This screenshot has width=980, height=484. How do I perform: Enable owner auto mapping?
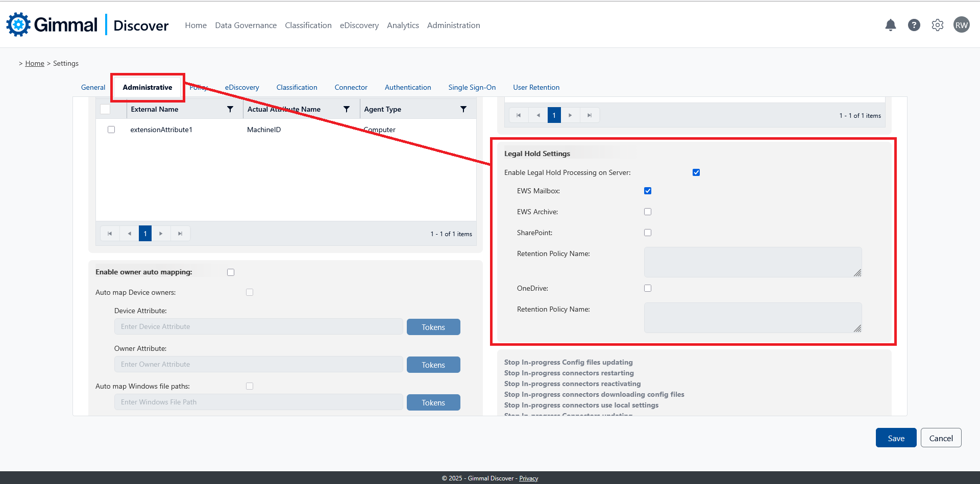230,272
